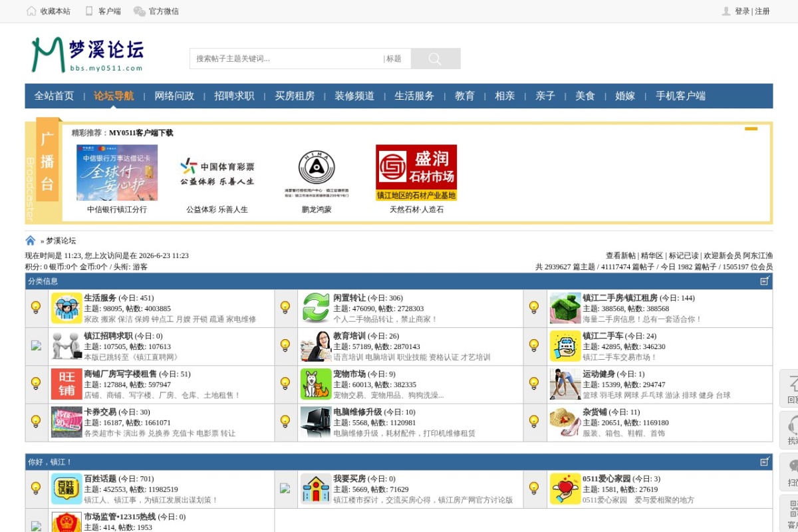798x532 pixels.
Task: Click the lightbulb beside 生活服务
Action: tap(36, 307)
